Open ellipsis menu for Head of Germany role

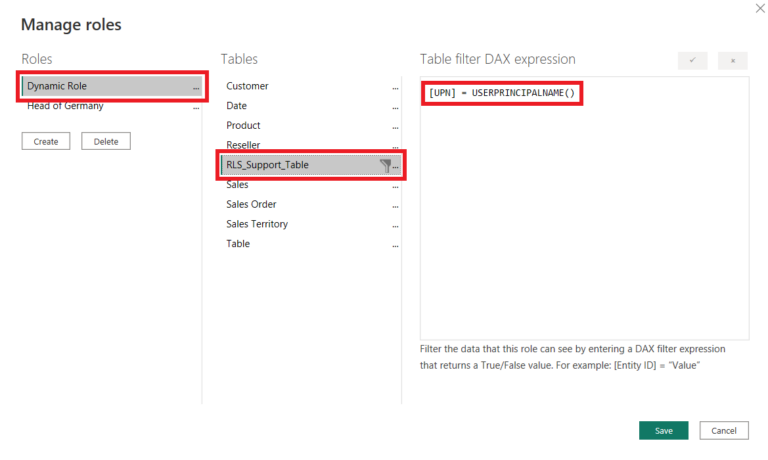[x=196, y=107]
